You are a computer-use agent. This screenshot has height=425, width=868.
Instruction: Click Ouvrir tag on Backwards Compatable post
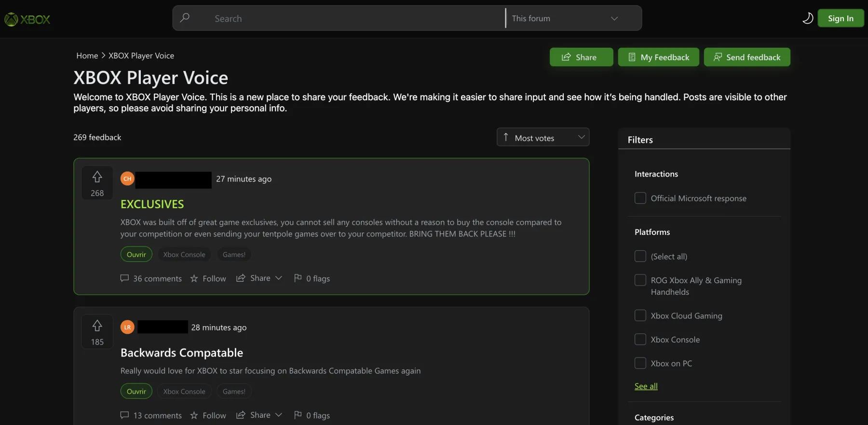[x=136, y=391]
